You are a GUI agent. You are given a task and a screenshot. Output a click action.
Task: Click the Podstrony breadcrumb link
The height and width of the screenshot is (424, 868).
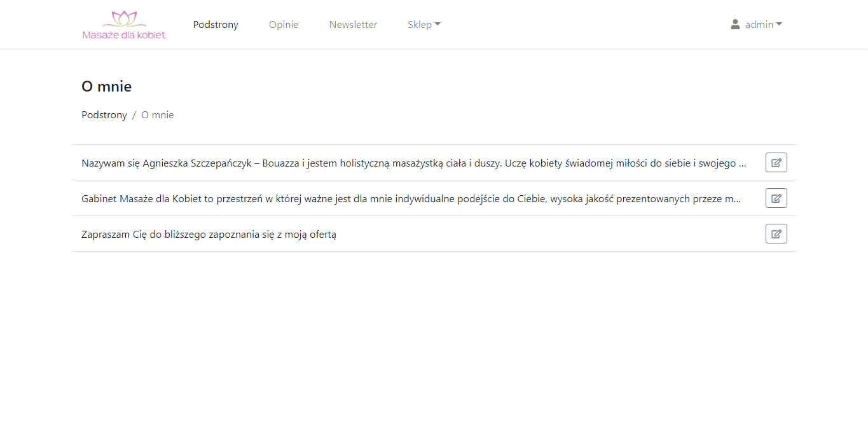point(104,114)
